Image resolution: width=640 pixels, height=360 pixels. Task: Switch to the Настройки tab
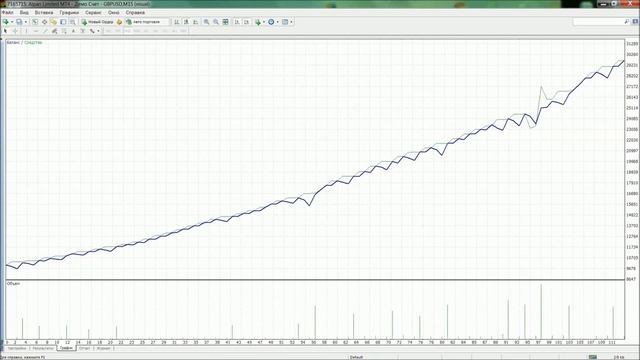pyautogui.click(x=17, y=349)
